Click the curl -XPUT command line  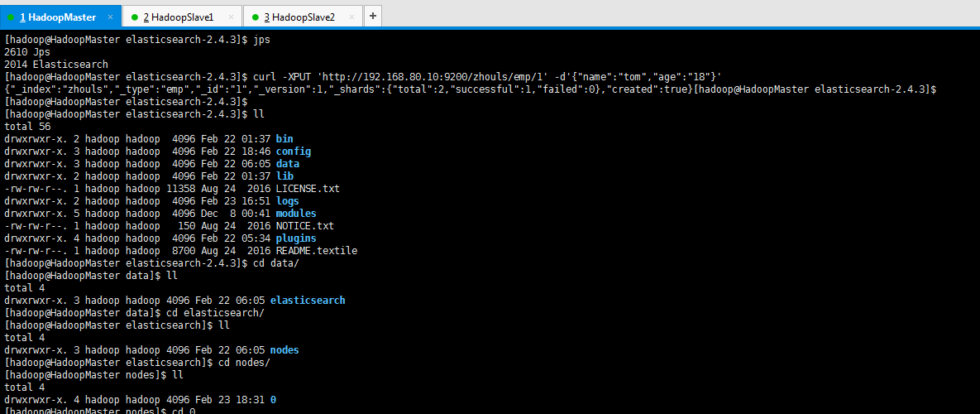(487, 77)
